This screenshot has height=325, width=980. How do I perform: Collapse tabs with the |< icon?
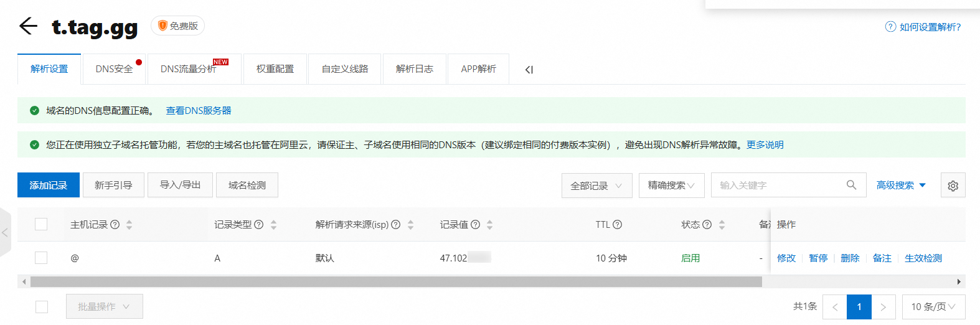(x=529, y=70)
